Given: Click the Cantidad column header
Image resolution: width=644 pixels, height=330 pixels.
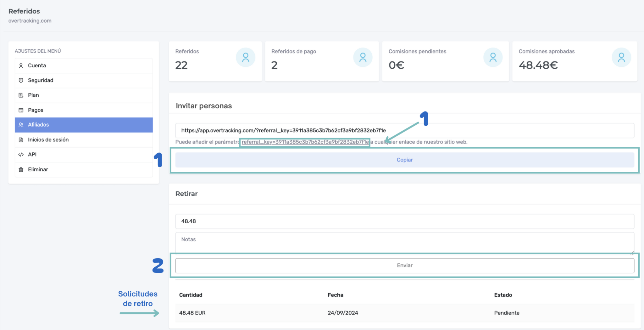Looking at the screenshot, I should coord(191,295).
